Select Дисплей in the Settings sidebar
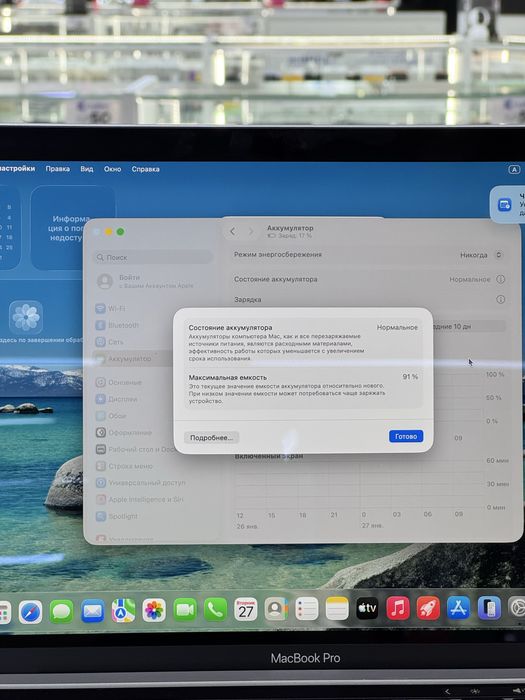Image resolution: width=525 pixels, height=700 pixels. (x=117, y=399)
